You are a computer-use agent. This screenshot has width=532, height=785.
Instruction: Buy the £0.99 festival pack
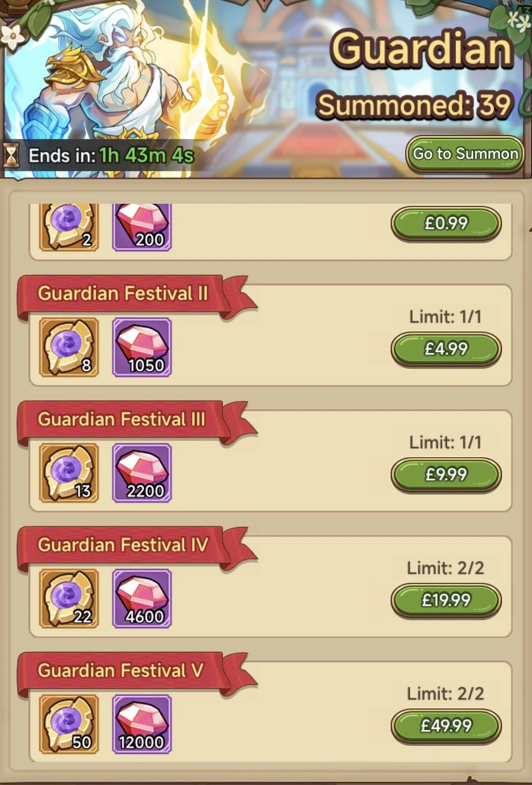tap(446, 224)
